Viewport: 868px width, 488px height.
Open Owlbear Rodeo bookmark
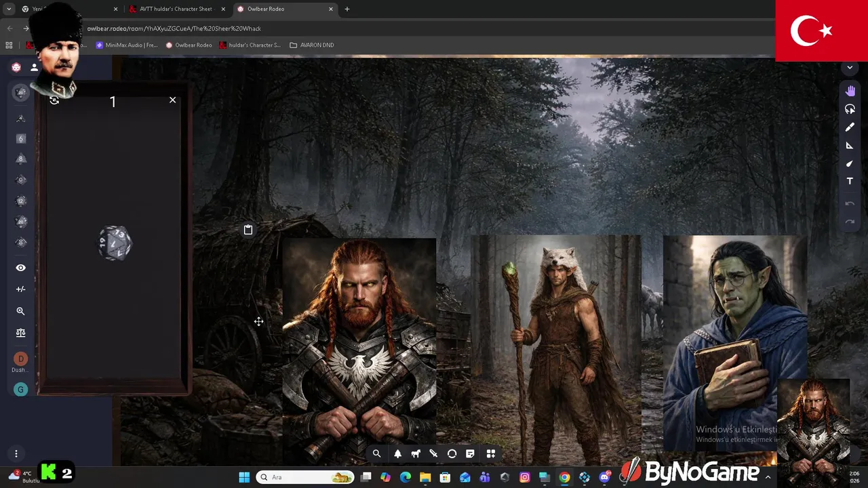(x=189, y=45)
